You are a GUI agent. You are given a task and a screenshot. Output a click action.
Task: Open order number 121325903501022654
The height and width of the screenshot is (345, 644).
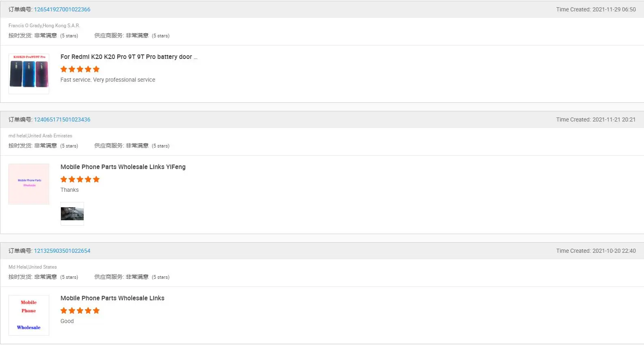[62, 251]
